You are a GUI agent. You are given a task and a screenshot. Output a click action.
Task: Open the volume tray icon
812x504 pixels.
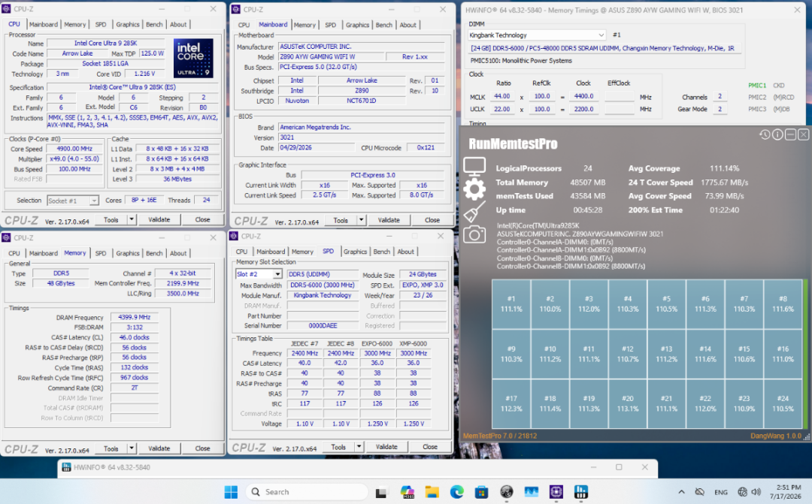(756, 492)
